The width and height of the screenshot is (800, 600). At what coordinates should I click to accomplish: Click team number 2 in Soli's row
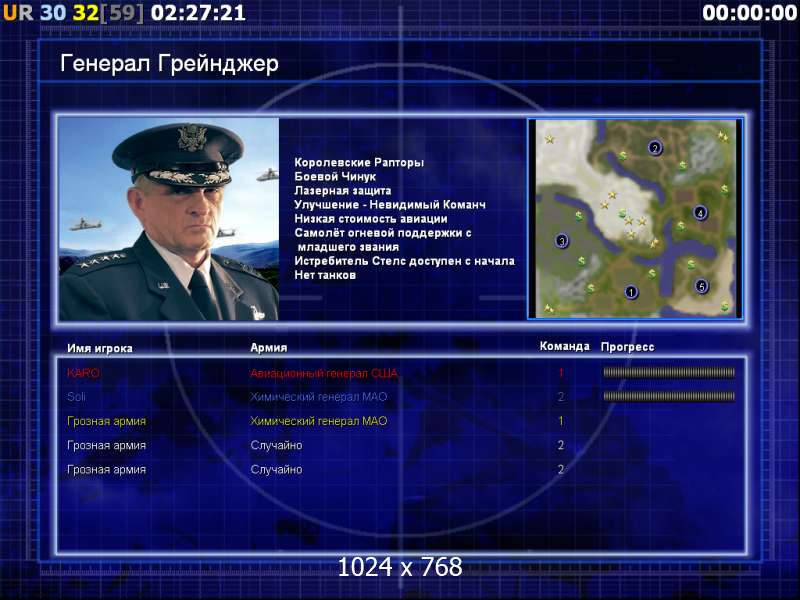tap(561, 397)
